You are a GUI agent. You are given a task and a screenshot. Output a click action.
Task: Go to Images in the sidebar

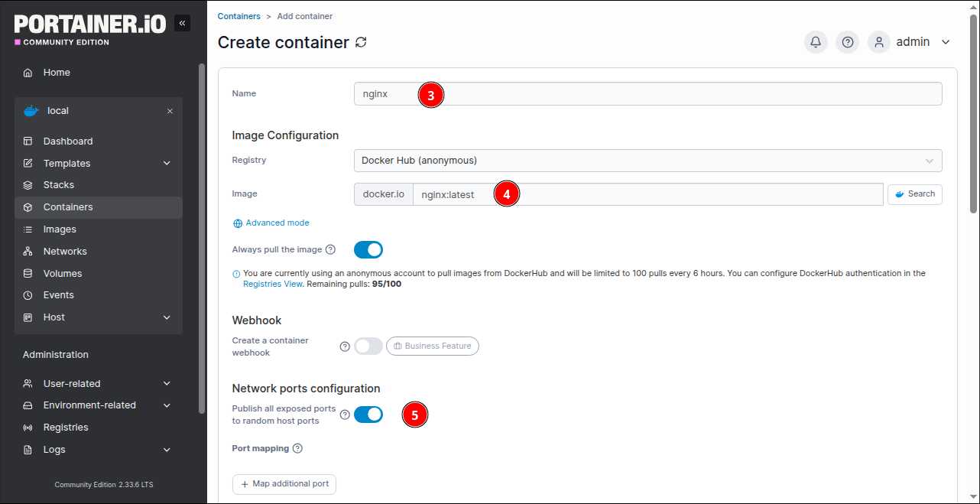click(60, 229)
